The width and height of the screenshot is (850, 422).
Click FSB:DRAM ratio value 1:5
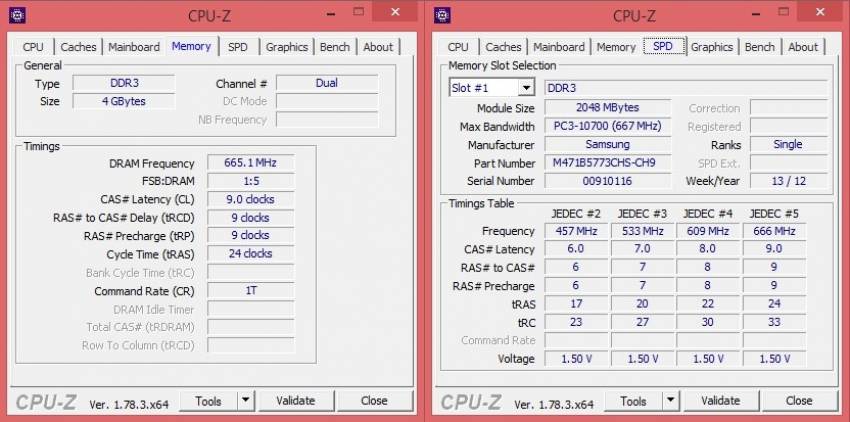click(250, 181)
